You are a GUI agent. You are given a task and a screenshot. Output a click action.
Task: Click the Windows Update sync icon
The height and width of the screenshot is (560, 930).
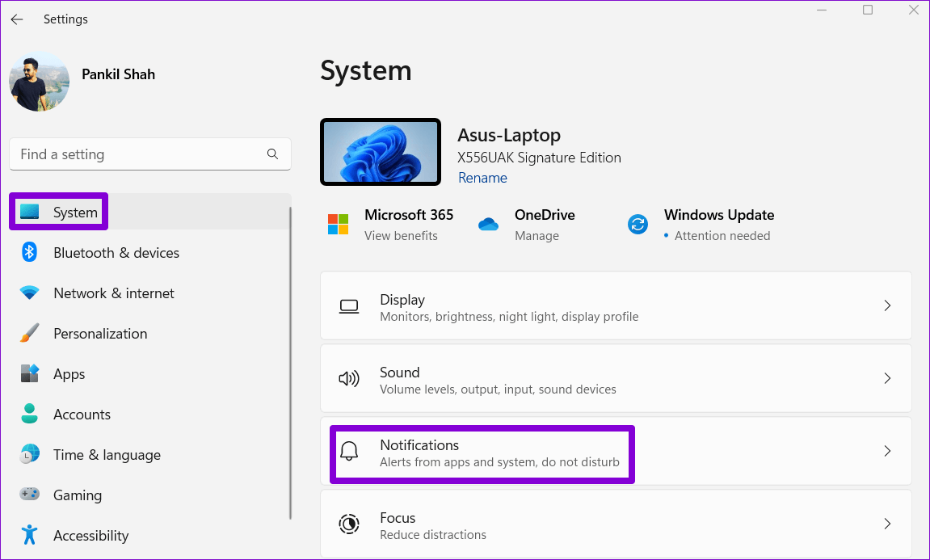coord(638,224)
